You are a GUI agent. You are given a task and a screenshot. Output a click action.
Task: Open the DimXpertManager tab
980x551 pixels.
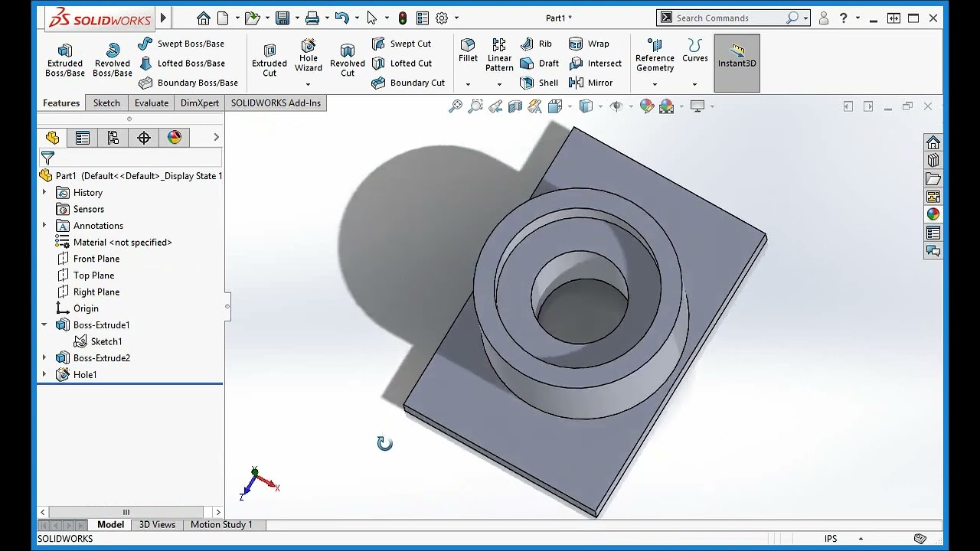(x=144, y=138)
